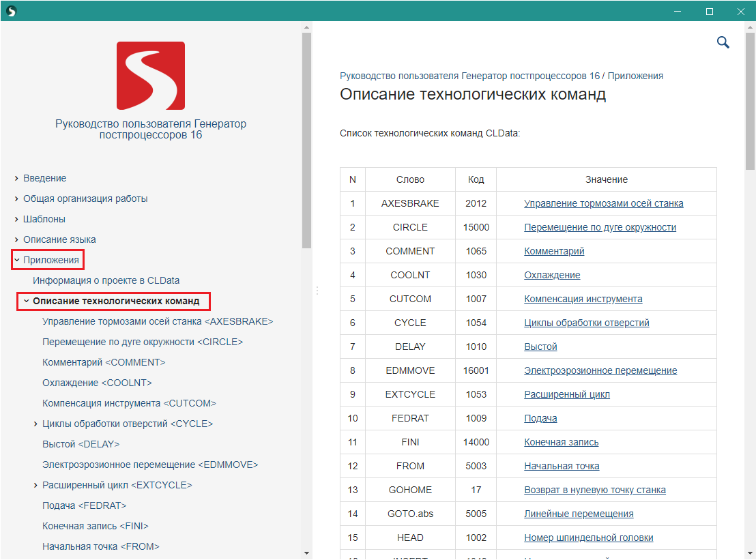This screenshot has height=560, width=756.
Task: Expand Циклы обработки отверстий <CYCLE> node
Action: (x=35, y=424)
